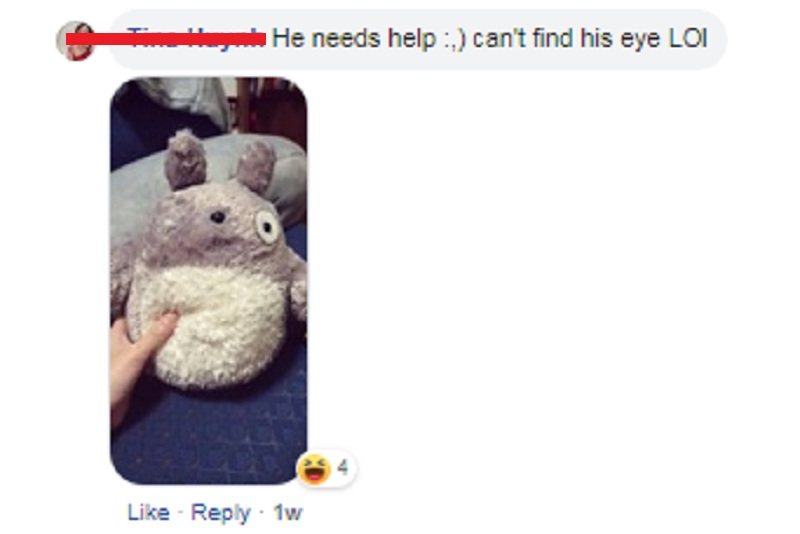
Task: Open the attached plush toy photo
Action: 209,281
